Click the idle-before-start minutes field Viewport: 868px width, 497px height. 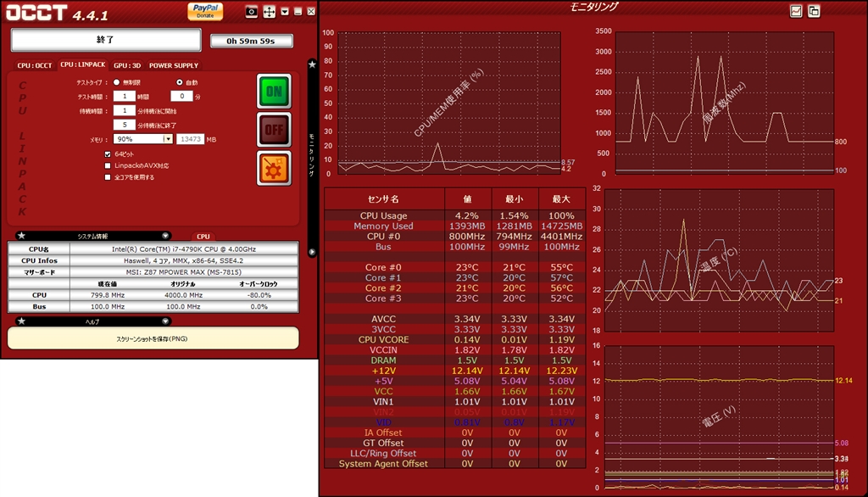(x=125, y=110)
